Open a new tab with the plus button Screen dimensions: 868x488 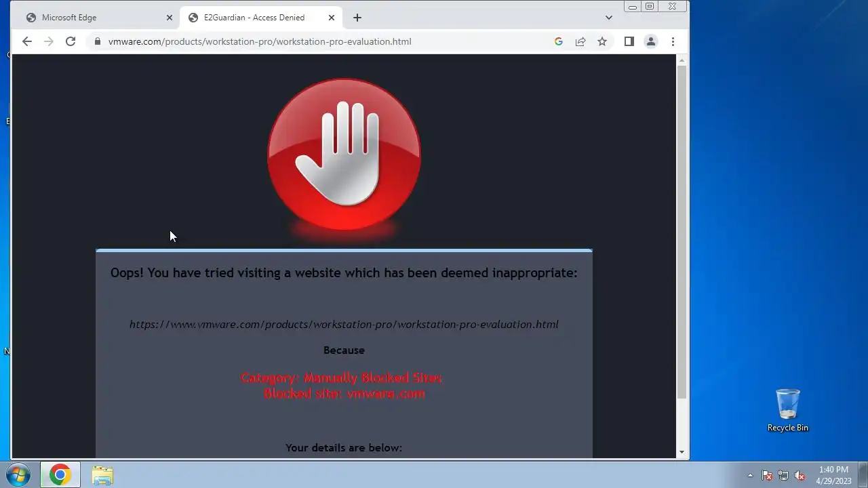(357, 18)
